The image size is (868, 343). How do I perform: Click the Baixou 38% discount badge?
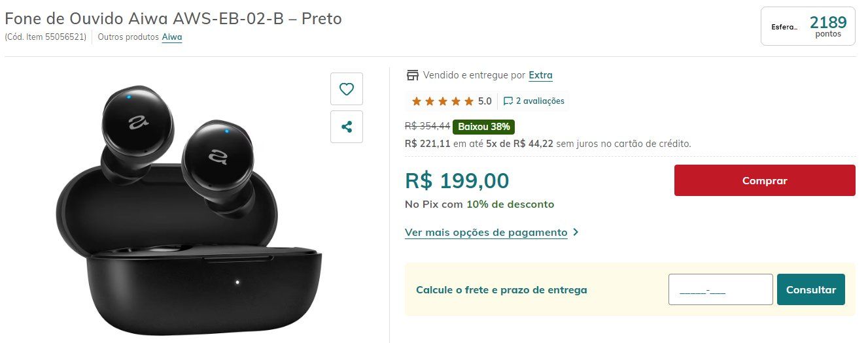[x=485, y=126]
